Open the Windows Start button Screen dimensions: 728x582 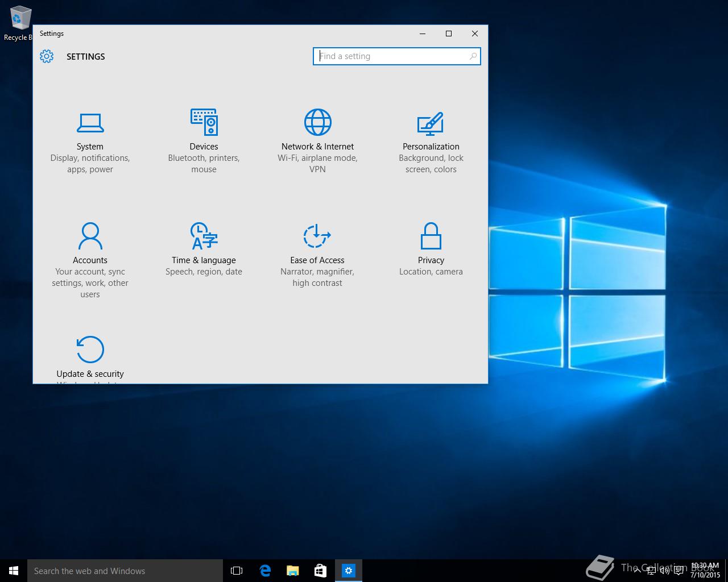(x=14, y=571)
